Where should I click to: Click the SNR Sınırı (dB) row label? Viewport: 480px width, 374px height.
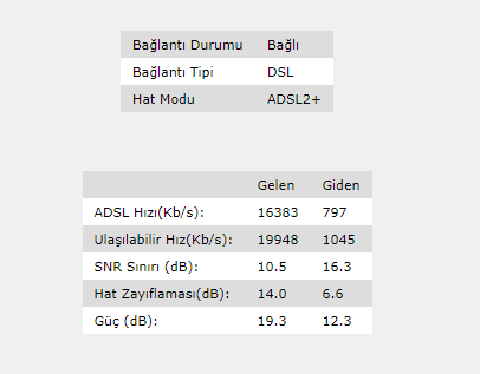146,267
